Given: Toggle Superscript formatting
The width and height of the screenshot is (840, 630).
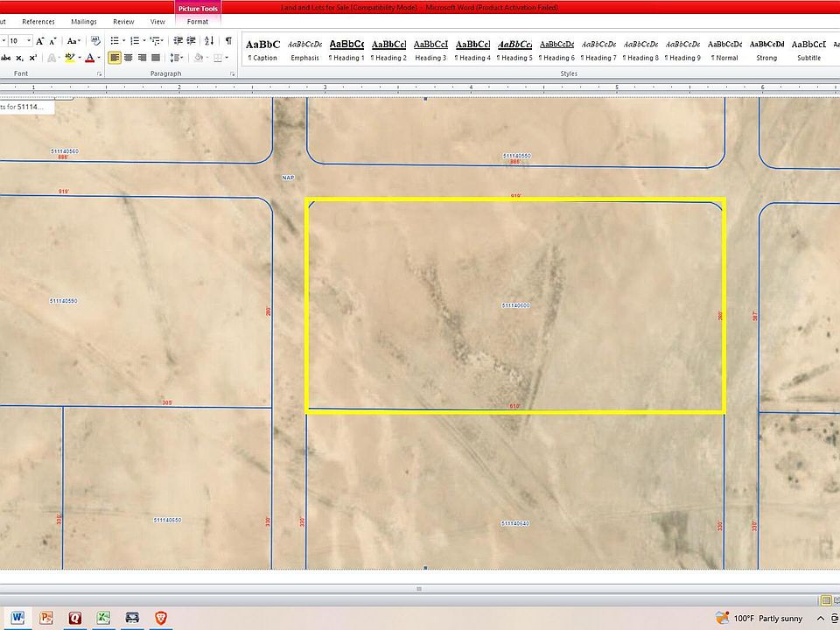Looking at the screenshot, I should pos(33,58).
